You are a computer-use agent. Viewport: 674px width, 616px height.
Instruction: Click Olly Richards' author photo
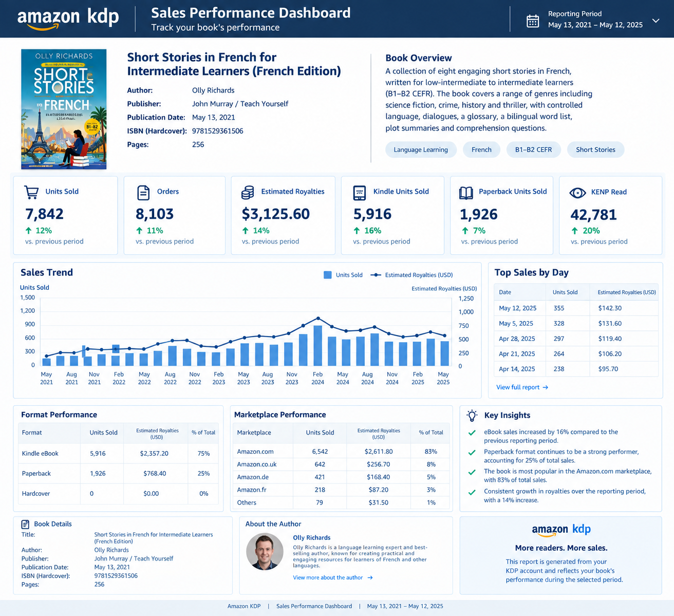(265, 552)
